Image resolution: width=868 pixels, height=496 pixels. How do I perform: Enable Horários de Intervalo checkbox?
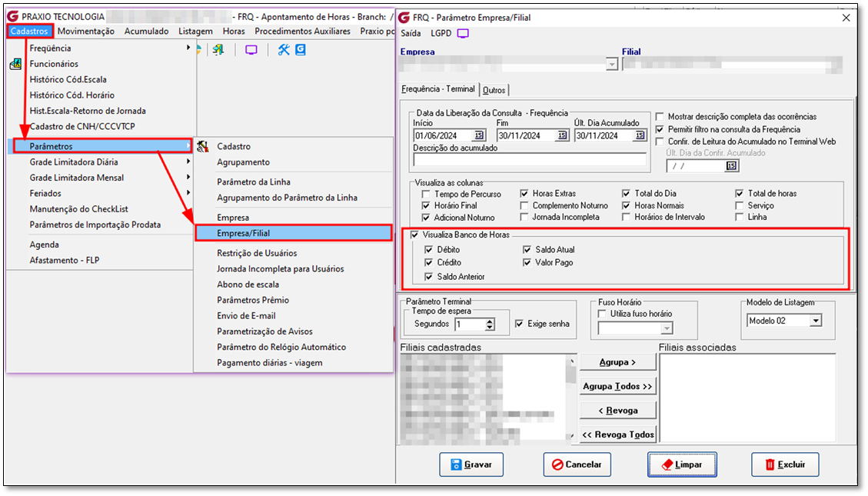click(x=626, y=217)
